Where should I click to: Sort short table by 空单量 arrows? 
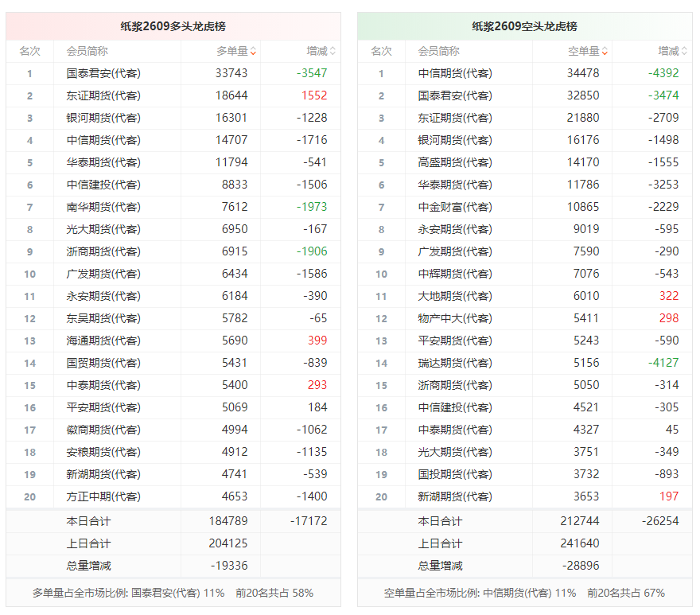(605, 52)
